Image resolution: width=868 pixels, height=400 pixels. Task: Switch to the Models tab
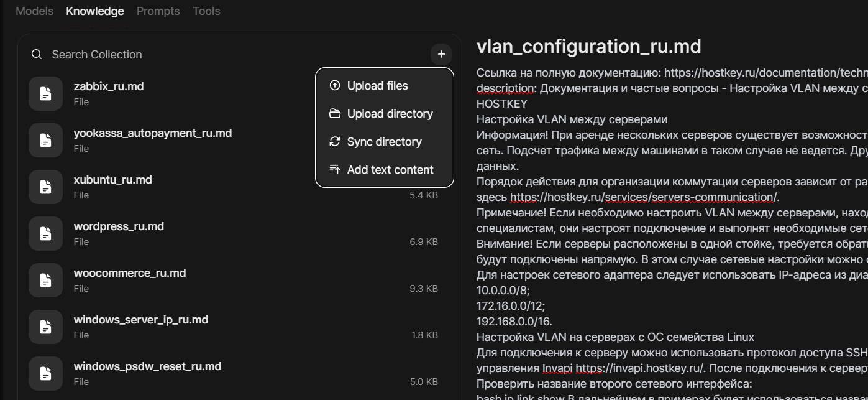point(34,11)
